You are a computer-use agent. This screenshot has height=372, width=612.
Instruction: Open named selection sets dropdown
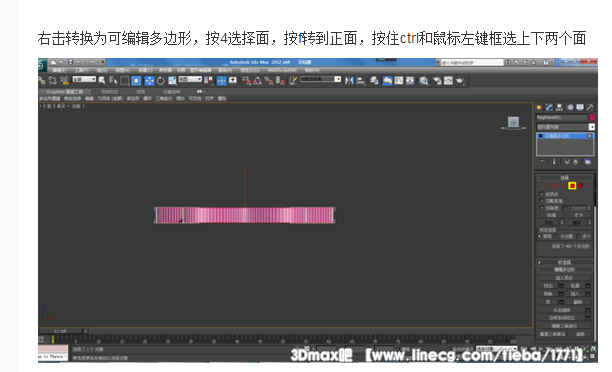321,79
